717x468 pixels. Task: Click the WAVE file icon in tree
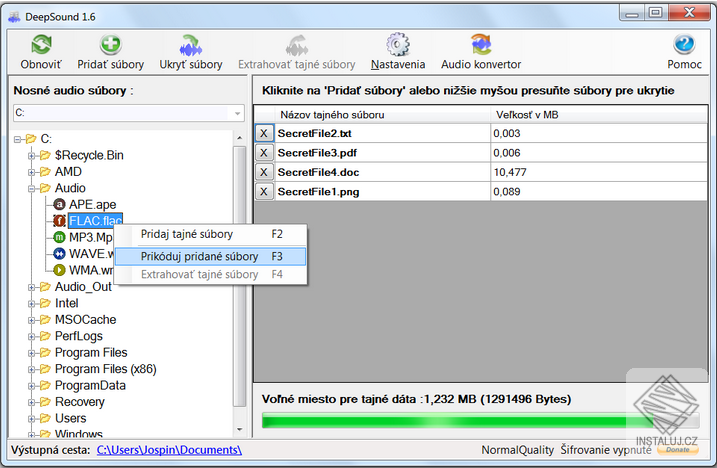(59, 253)
